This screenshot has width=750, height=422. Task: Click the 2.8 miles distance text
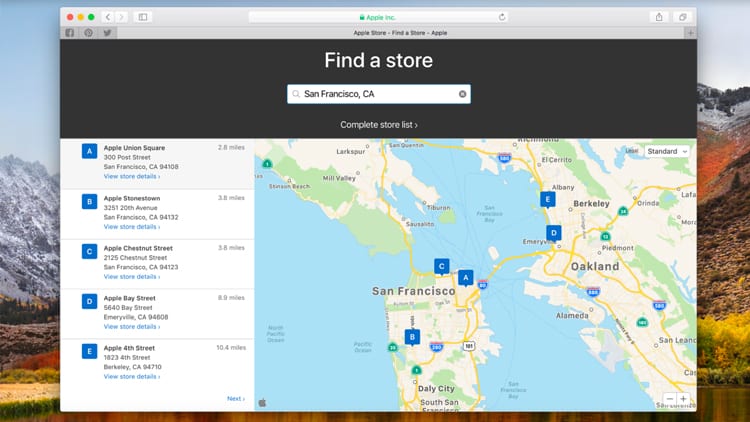tap(231, 147)
